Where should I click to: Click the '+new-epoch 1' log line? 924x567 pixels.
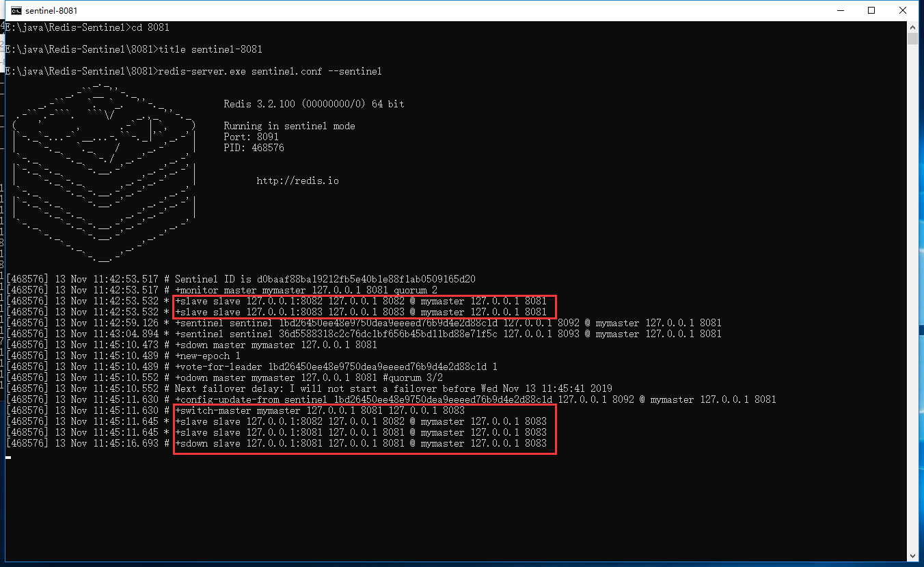pos(123,356)
